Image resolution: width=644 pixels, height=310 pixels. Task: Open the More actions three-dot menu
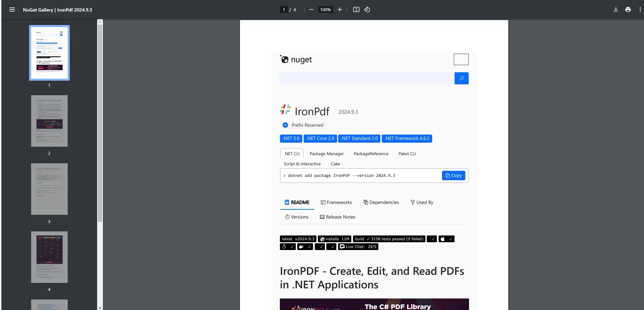coord(640,9)
